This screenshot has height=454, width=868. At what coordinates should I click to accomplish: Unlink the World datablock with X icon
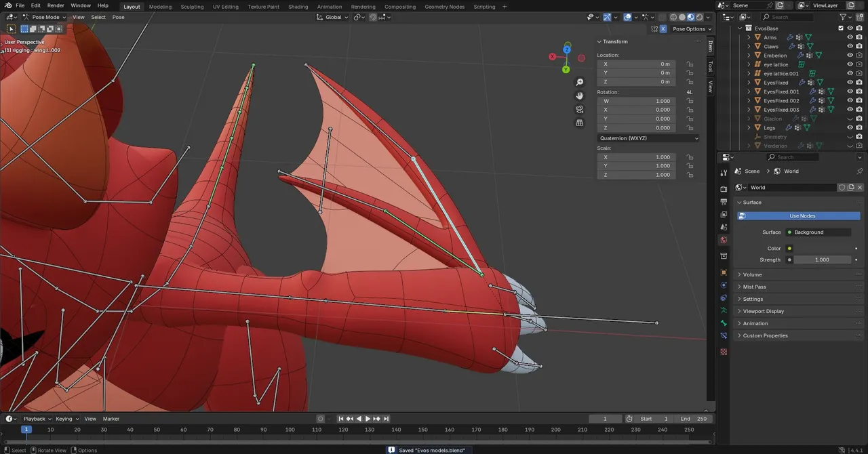(x=860, y=188)
